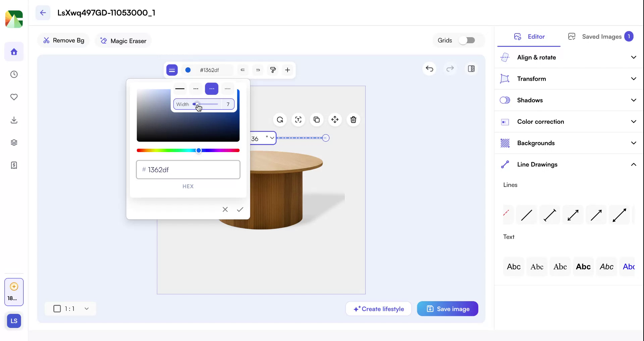The width and height of the screenshot is (644, 341).
Task: Select the paint roller icon in the toolbar
Action: (x=273, y=70)
